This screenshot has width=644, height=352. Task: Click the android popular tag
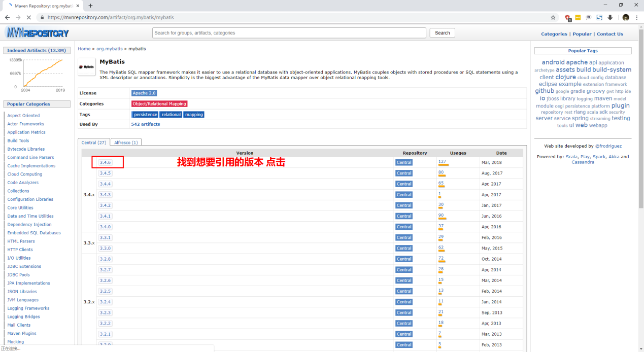pyautogui.click(x=553, y=62)
